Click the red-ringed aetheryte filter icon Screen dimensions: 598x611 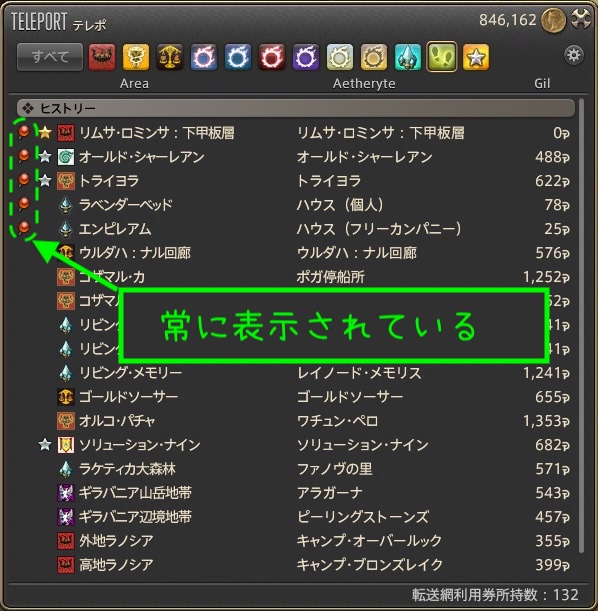pos(272,57)
